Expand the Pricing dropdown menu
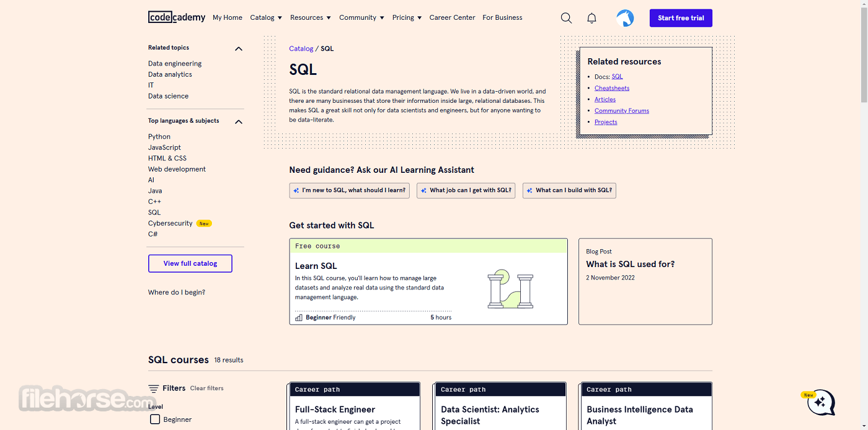Image resolution: width=868 pixels, height=430 pixels. pos(407,17)
